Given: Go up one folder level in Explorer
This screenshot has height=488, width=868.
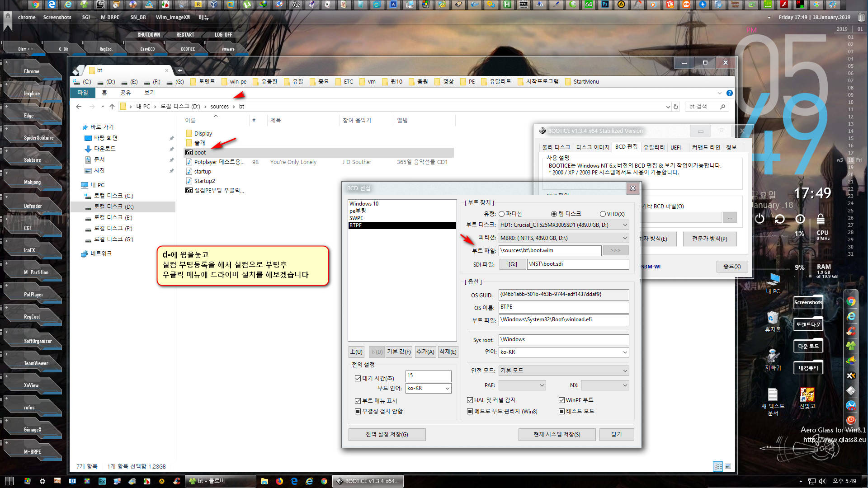Looking at the screenshot, I should pyautogui.click(x=112, y=107).
